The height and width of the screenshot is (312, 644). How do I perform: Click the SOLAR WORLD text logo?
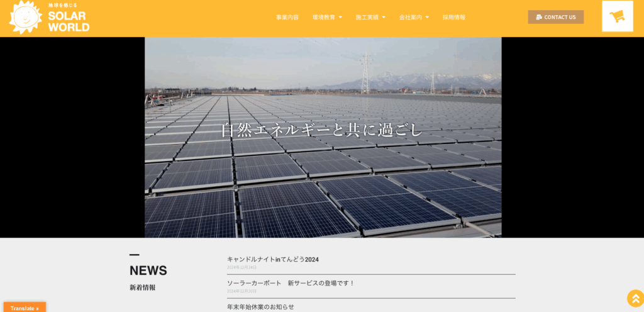(69, 22)
